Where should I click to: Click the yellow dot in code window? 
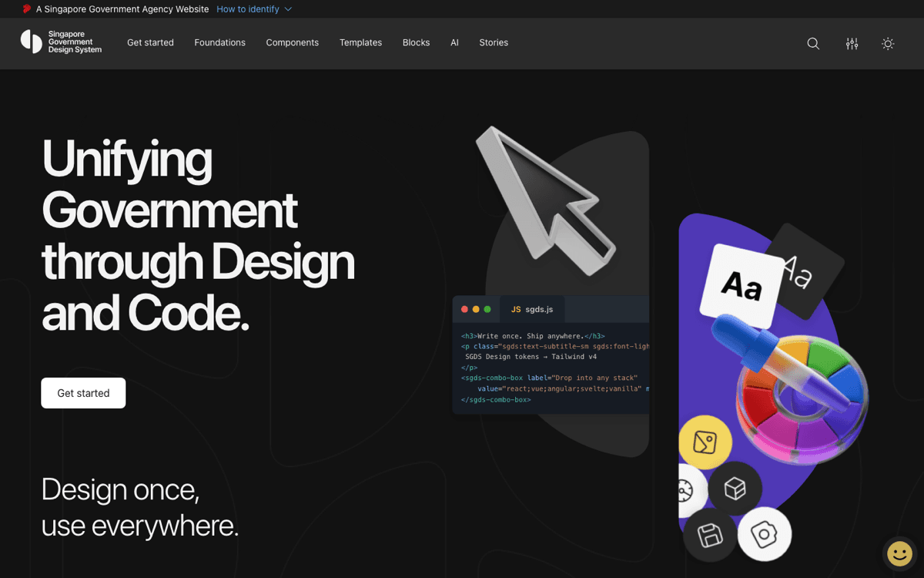pyautogui.click(x=476, y=309)
